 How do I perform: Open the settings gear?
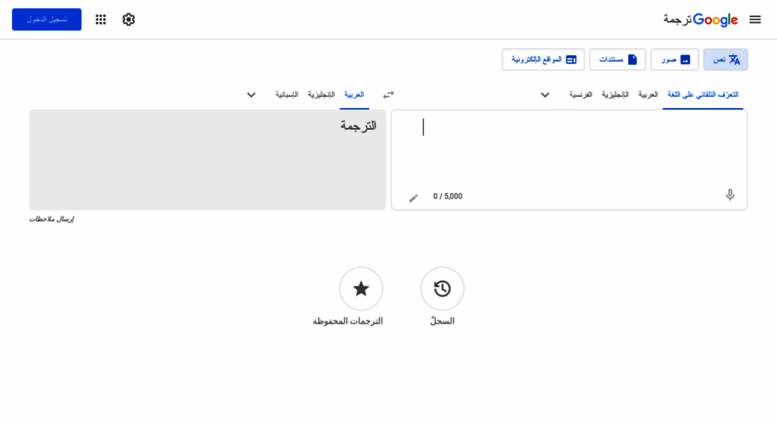[128, 19]
